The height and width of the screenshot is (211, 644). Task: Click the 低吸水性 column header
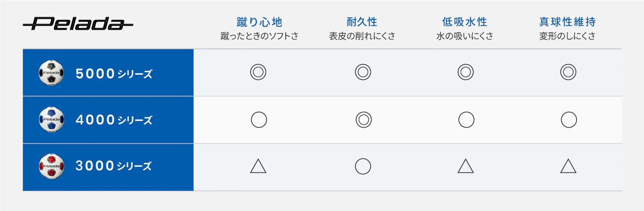(465, 21)
